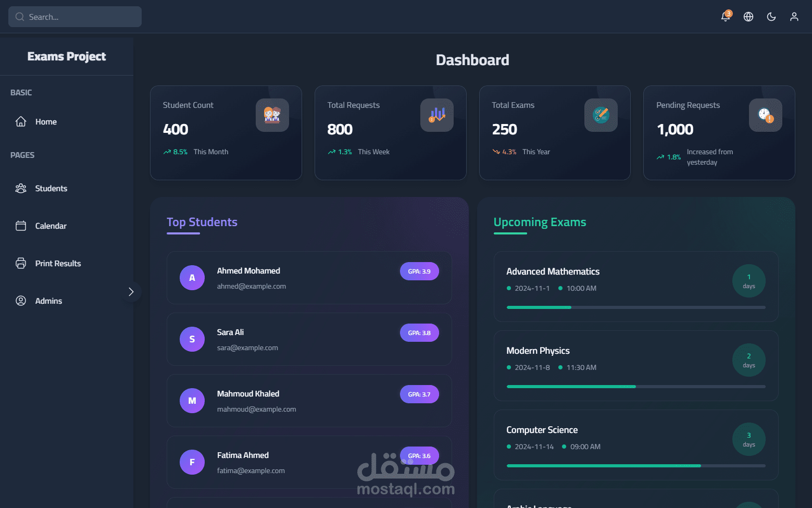The image size is (812, 508).
Task: Click the globe language icon
Action: [x=748, y=17]
